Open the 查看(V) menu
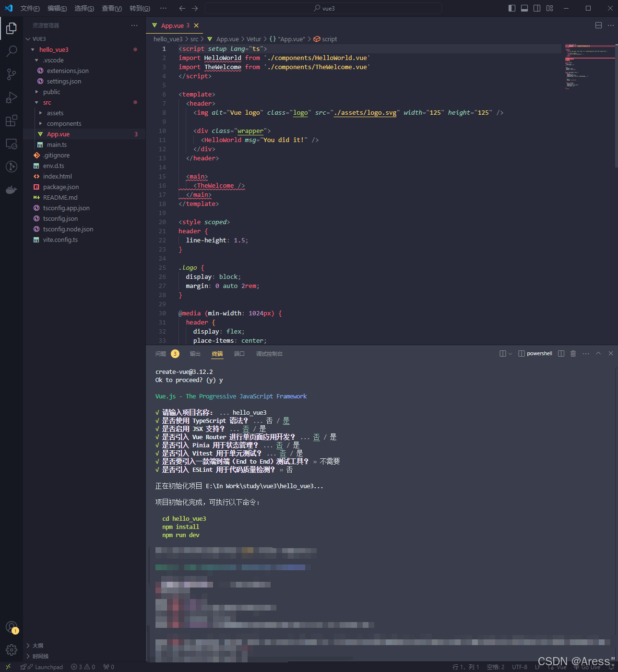This screenshot has width=618, height=672. tap(112, 8)
